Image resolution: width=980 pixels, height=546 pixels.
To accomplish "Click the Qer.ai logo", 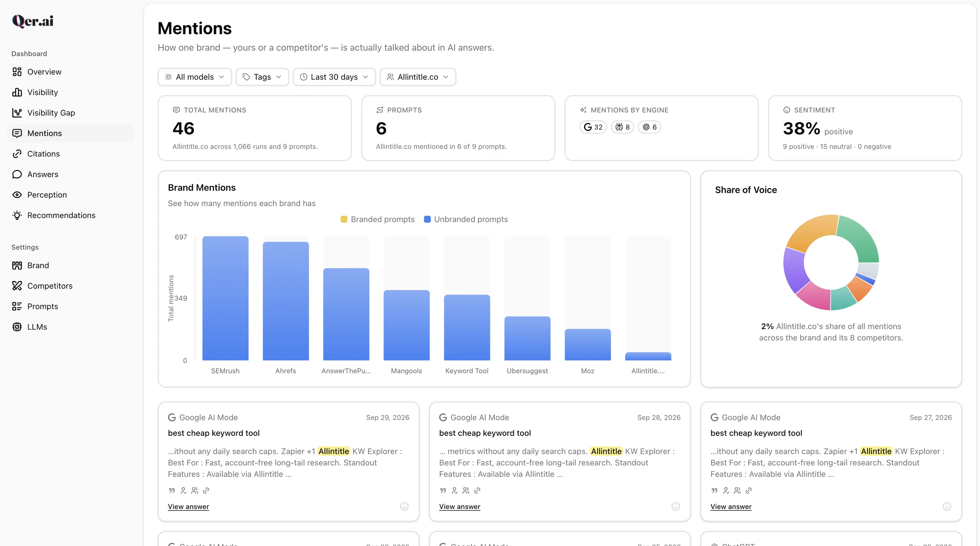I will (33, 21).
